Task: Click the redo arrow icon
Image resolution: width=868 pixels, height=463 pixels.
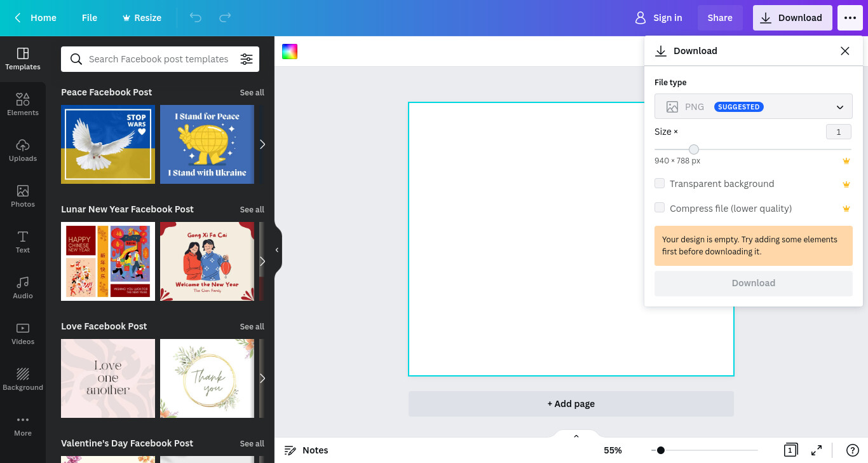Action: point(225,18)
